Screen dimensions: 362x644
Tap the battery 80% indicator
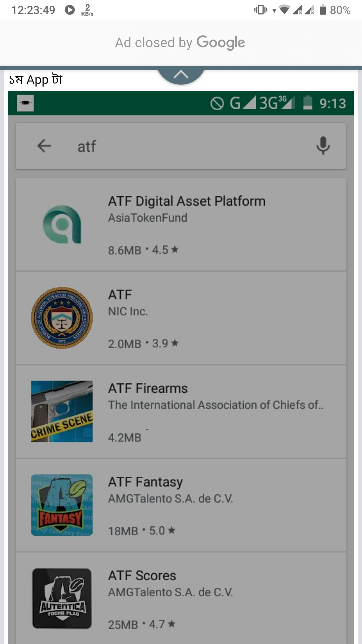pyautogui.click(x=335, y=10)
